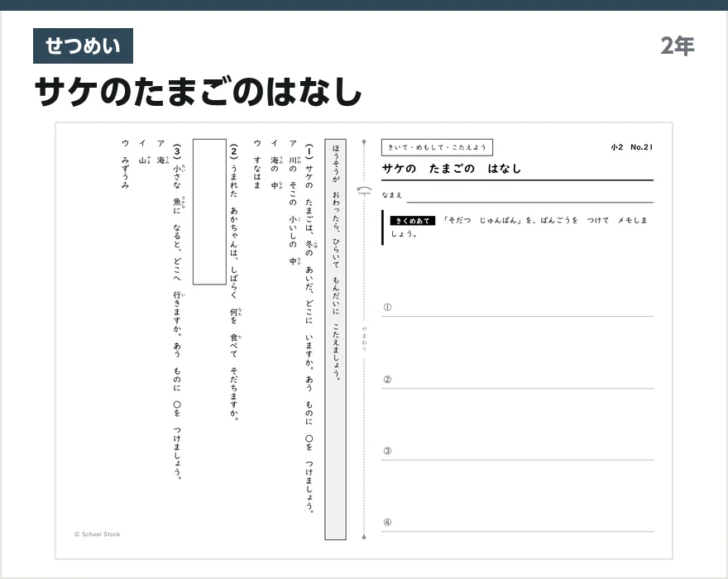Click question (2) うまれた あかちゃんは text
728x579 pixels.
[x=234, y=282]
